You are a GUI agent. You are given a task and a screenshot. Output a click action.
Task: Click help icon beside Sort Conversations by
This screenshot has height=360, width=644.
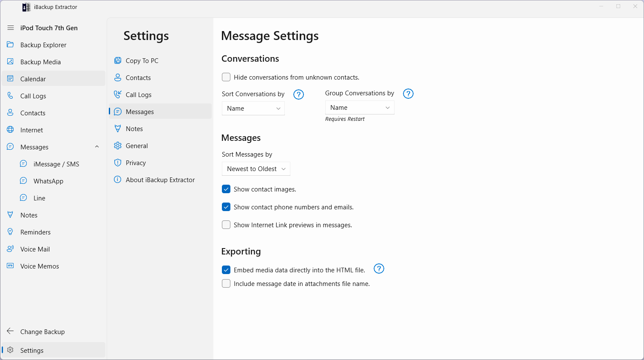click(299, 94)
